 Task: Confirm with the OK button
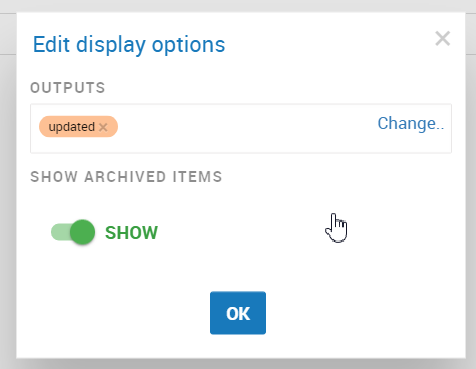coord(238,313)
